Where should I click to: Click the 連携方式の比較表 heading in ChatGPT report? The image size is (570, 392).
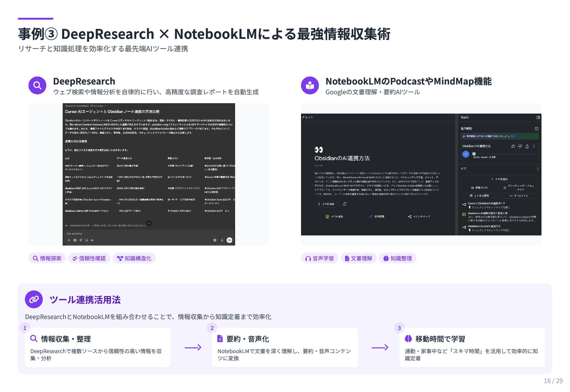coord(76,141)
